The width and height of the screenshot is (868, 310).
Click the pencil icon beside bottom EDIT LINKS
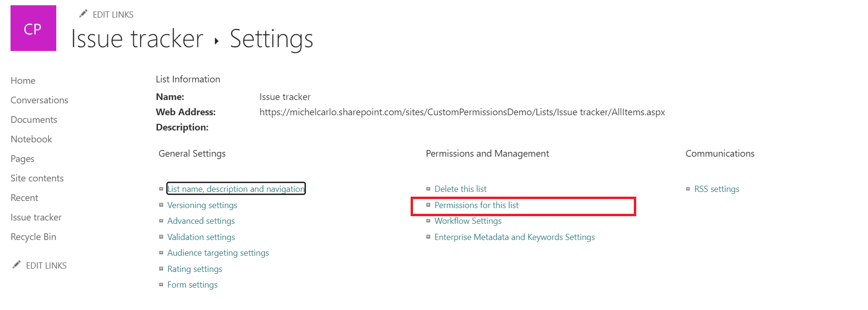[x=17, y=264]
